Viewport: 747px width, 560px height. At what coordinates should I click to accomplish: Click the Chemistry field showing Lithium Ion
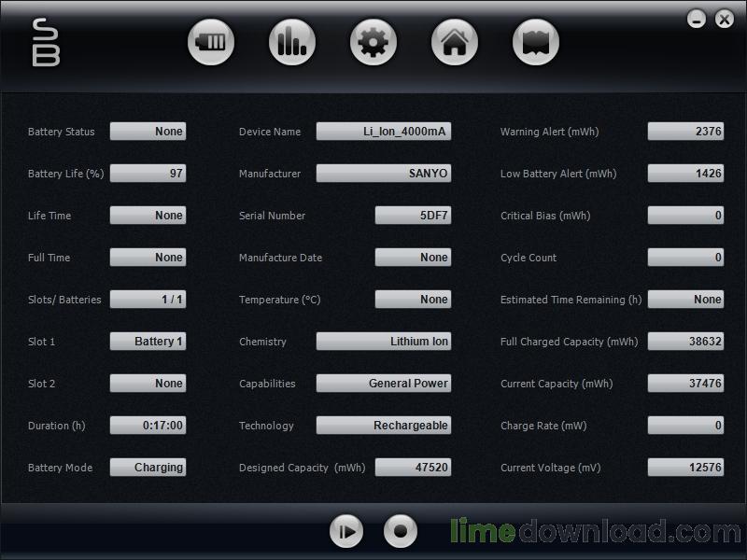pos(383,342)
